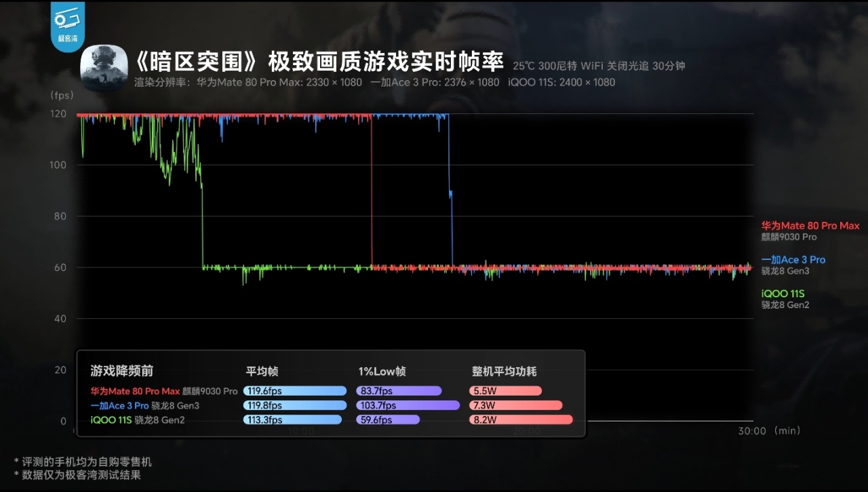Click the 59.6fps 1% Low bar
Screen dimensions: 868x492
click(x=388, y=420)
